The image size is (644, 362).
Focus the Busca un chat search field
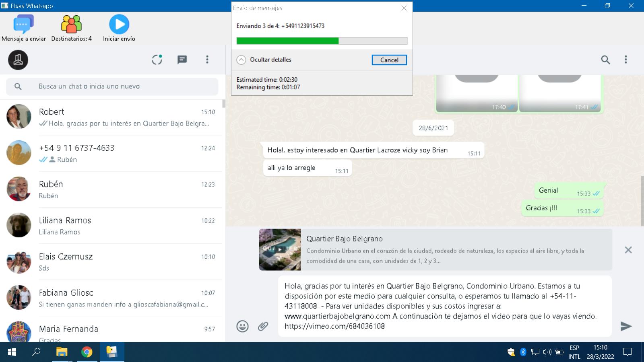click(x=112, y=86)
